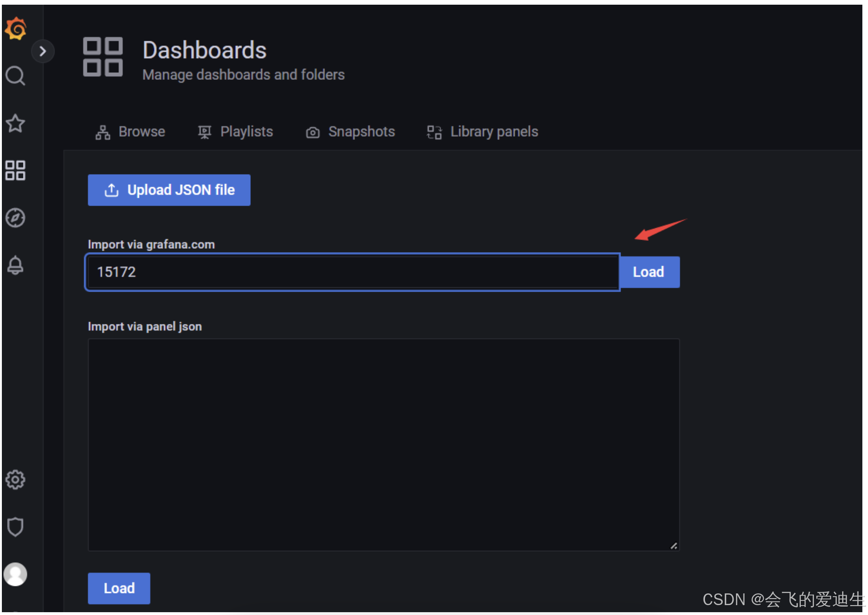
Task: Switch to the Library panels tab
Action: 482,132
